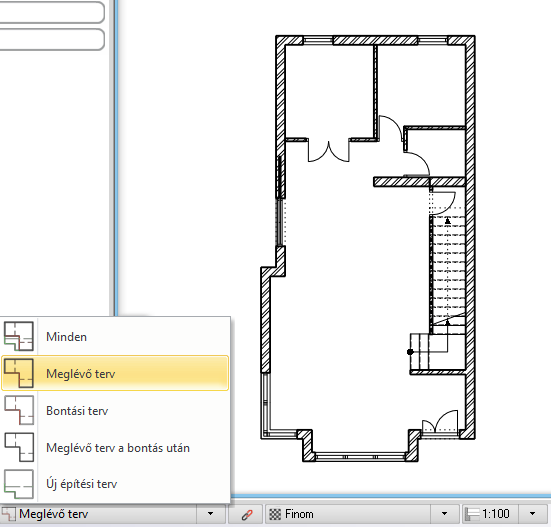Open the Meglévő terv filter dropdown arrow

tap(210, 514)
